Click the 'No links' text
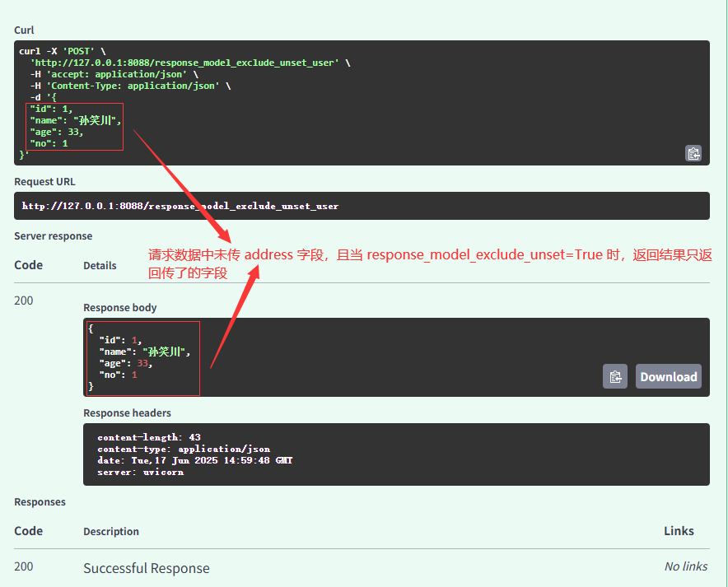The height and width of the screenshot is (587, 728). click(686, 566)
